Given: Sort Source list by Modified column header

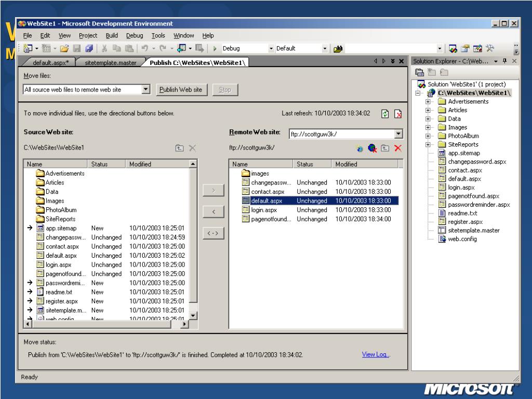Looking at the screenshot, I should pos(157,164).
